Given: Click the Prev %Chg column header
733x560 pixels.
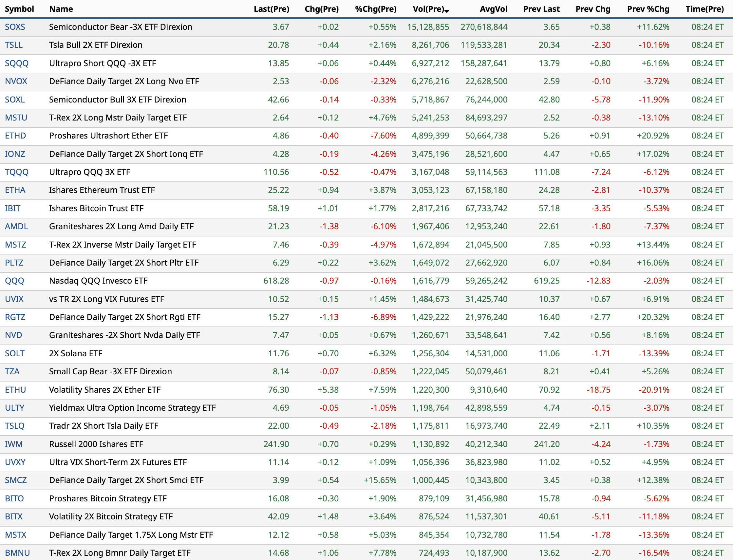Looking at the screenshot, I should pos(648,9).
